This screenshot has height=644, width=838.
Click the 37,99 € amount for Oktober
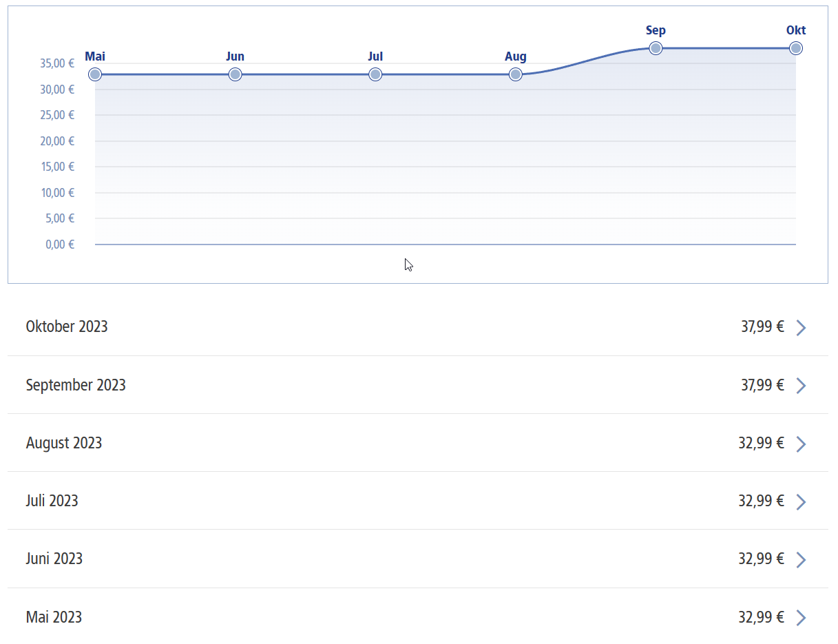coord(762,326)
